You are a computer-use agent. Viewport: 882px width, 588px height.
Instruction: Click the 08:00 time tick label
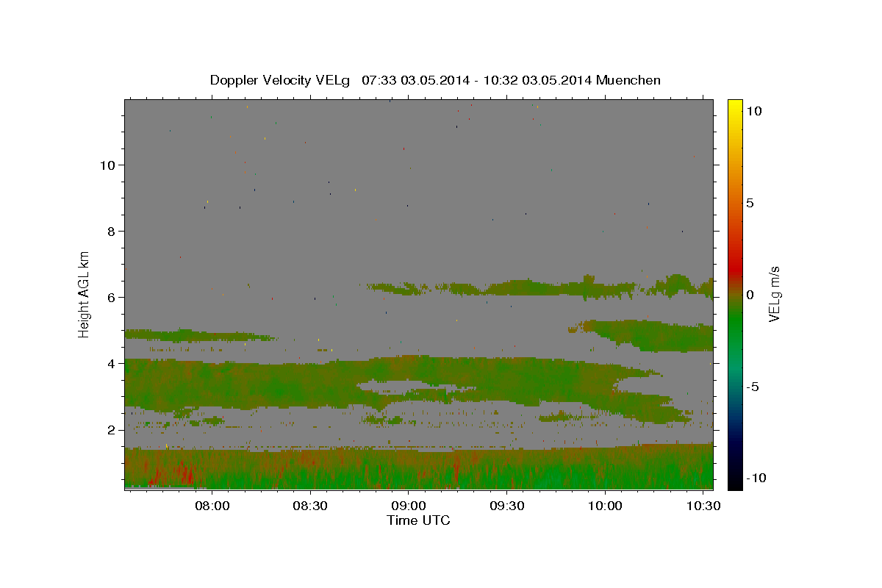point(212,506)
